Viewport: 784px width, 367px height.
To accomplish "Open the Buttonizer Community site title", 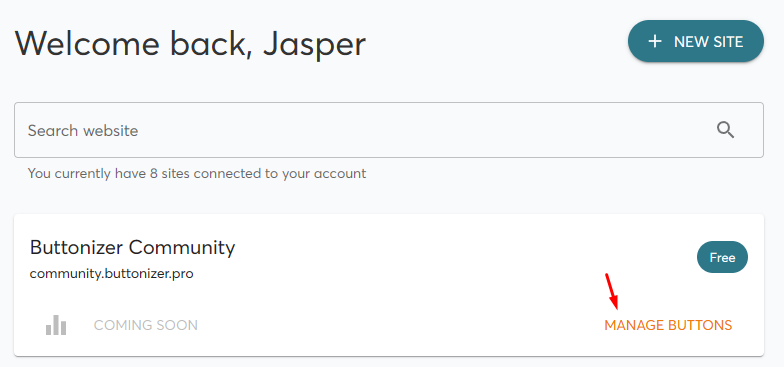I will [132, 248].
